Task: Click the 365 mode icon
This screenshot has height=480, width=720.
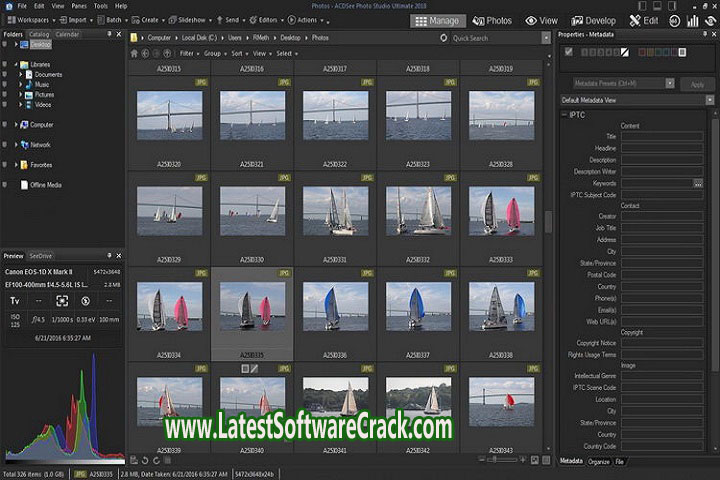Action: pos(675,20)
